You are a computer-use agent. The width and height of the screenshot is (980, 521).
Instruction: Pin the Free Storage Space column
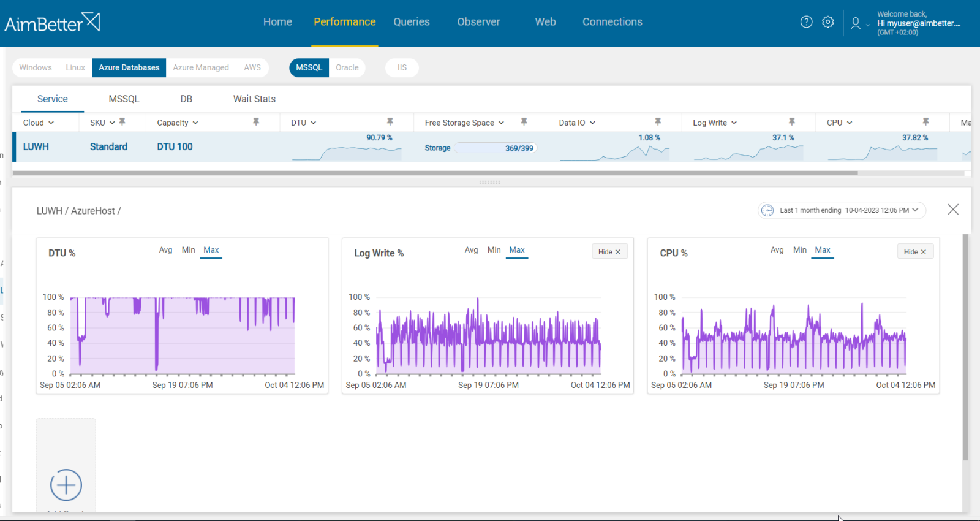pos(524,122)
